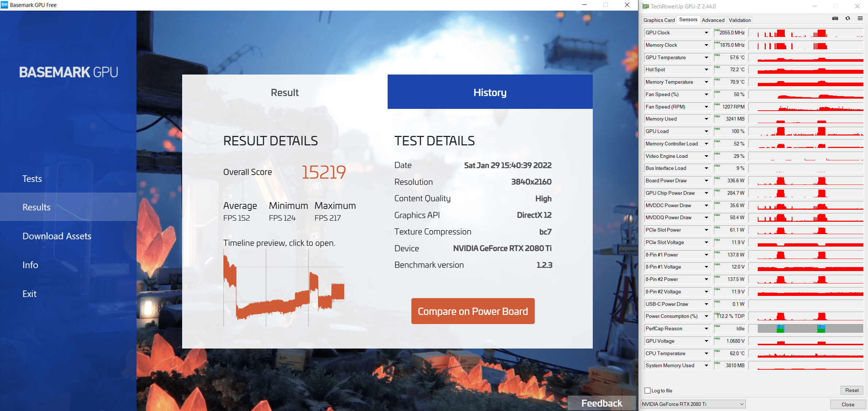Expand the Board Power Draw dropdown

tap(706, 181)
